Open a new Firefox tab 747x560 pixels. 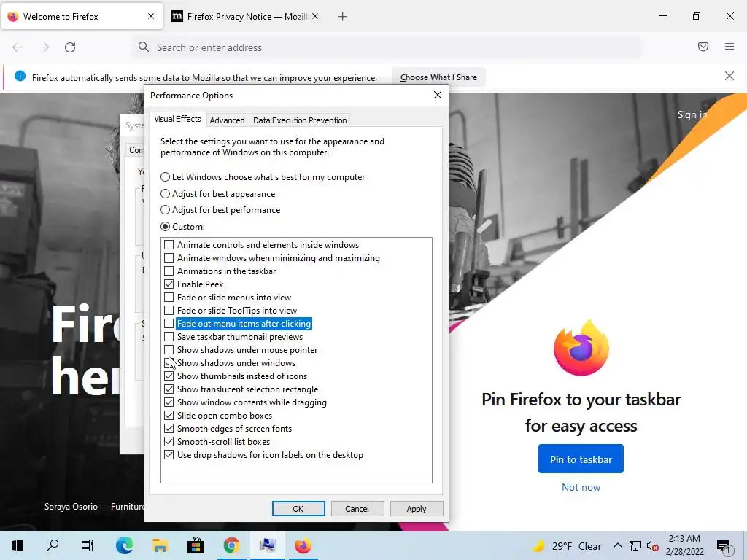coord(342,17)
